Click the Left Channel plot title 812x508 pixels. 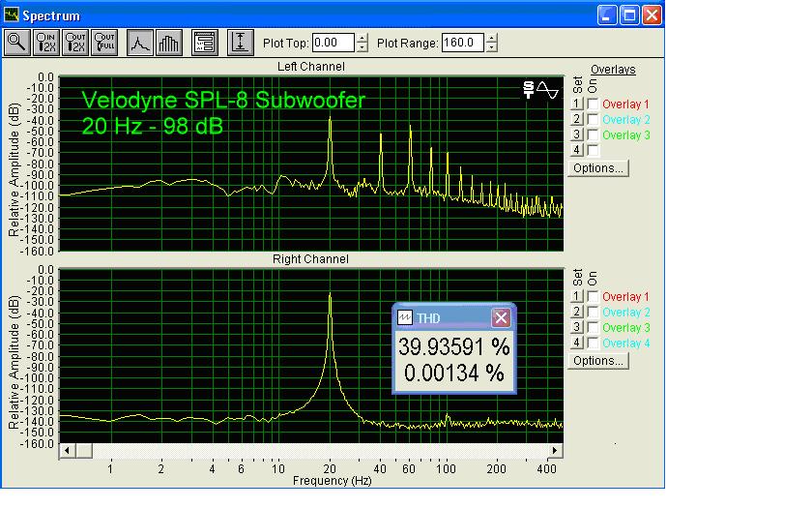tap(310, 67)
